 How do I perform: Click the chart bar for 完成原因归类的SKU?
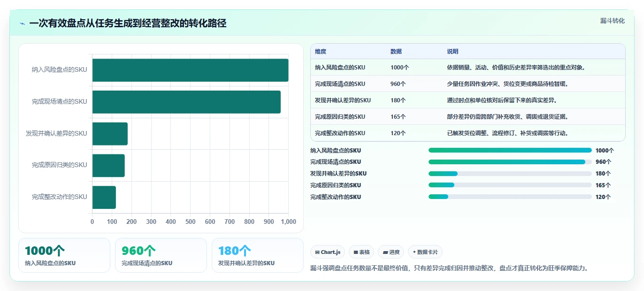click(x=108, y=165)
